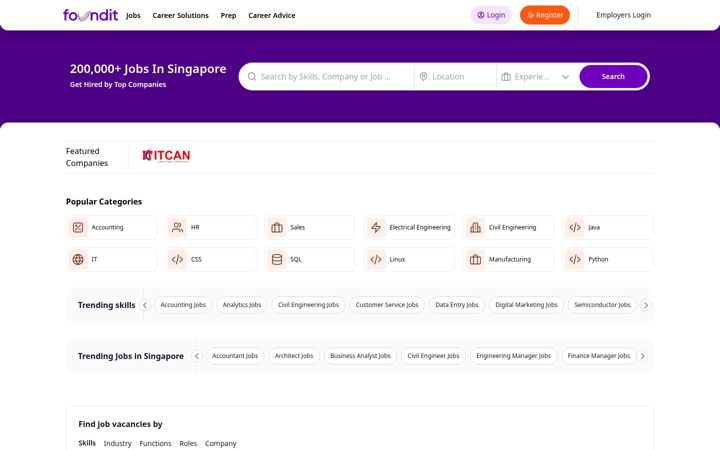Open the Jobs menu

(x=133, y=15)
